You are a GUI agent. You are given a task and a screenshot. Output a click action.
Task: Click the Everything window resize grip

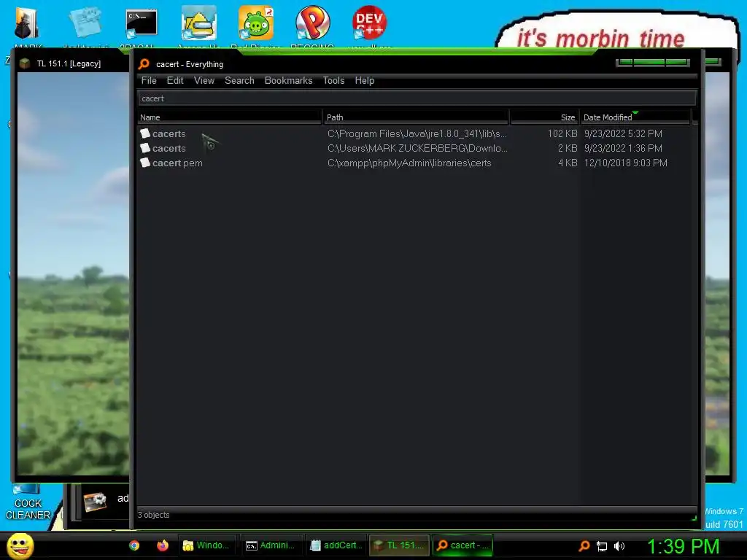coord(694,517)
